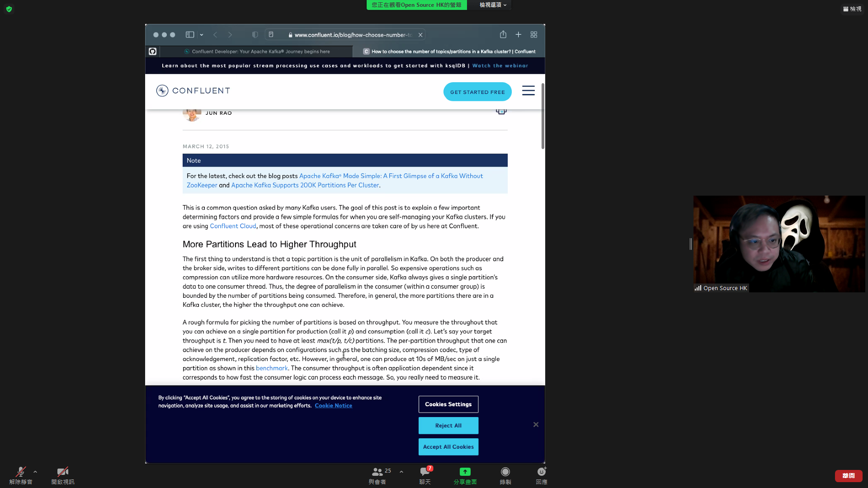Toggle Reader view icon in address bar

point(271,35)
